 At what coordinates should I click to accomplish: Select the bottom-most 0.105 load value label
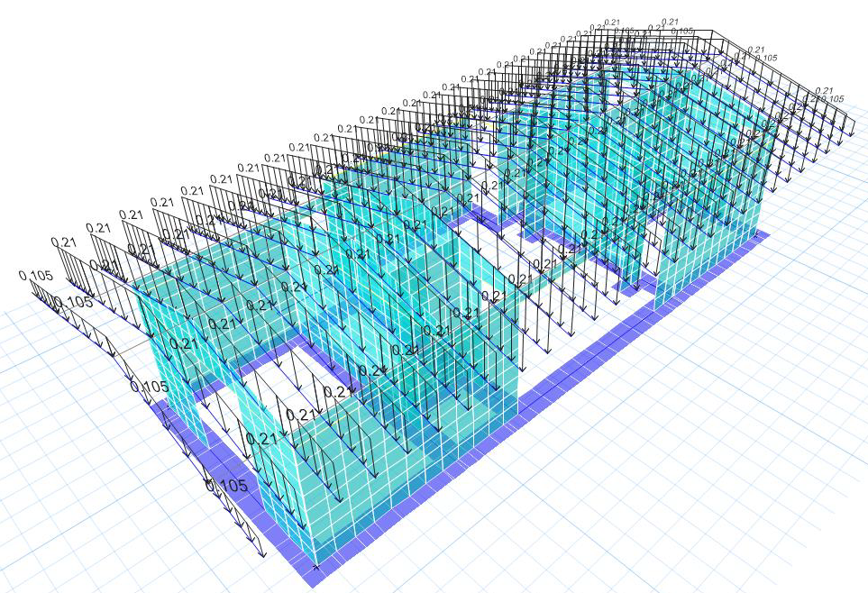(x=226, y=486)
